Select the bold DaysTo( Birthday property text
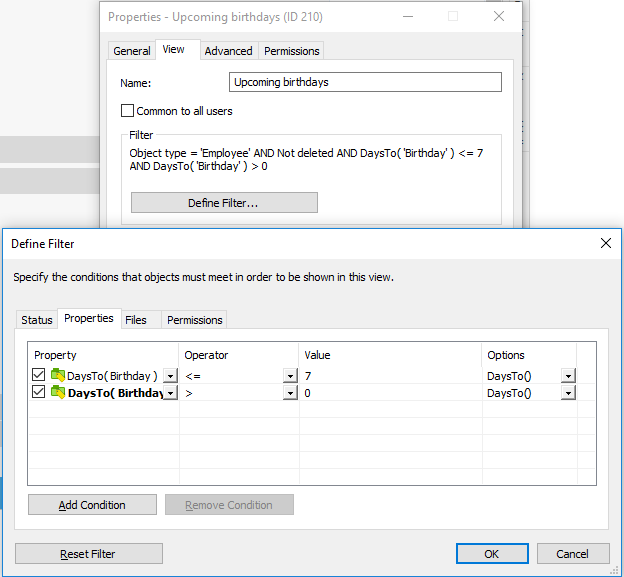 pos(115,393)
